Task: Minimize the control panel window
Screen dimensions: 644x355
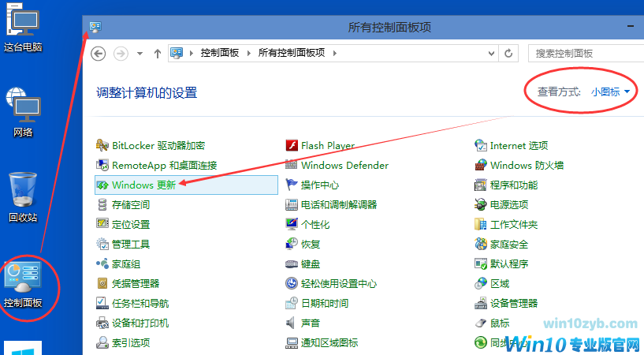Action: tap(631, 26)
